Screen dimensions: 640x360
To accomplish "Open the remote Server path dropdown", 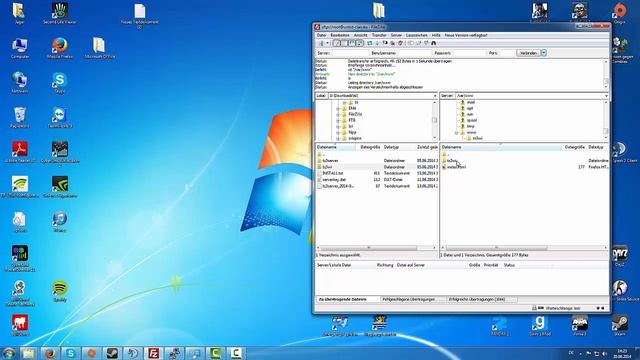I will point(606,96).
